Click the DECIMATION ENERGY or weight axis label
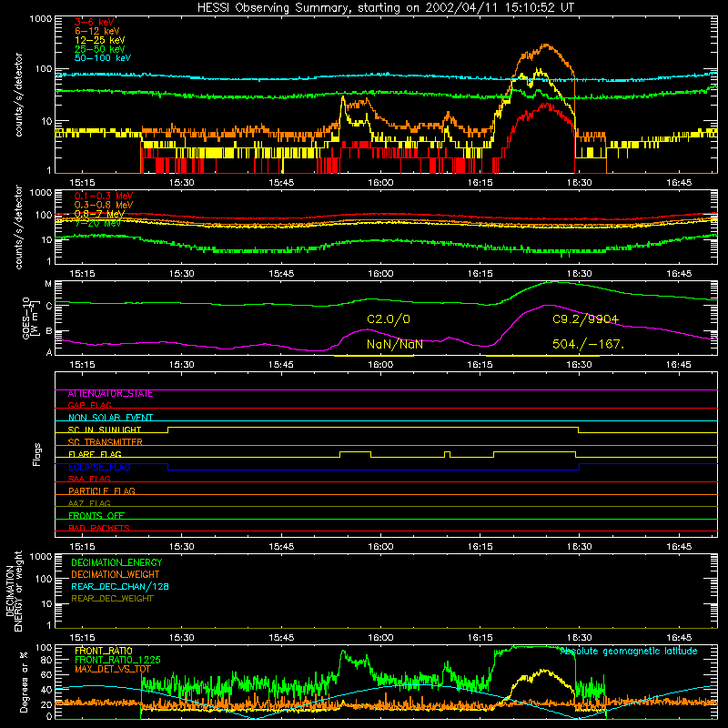 point(14,591)
